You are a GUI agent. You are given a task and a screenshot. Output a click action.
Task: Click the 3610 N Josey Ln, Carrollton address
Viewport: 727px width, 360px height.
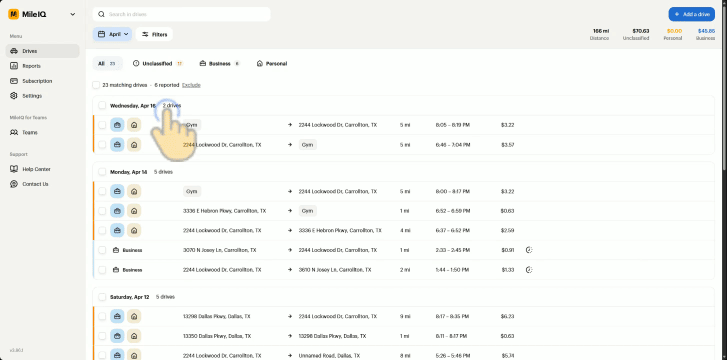335,270
